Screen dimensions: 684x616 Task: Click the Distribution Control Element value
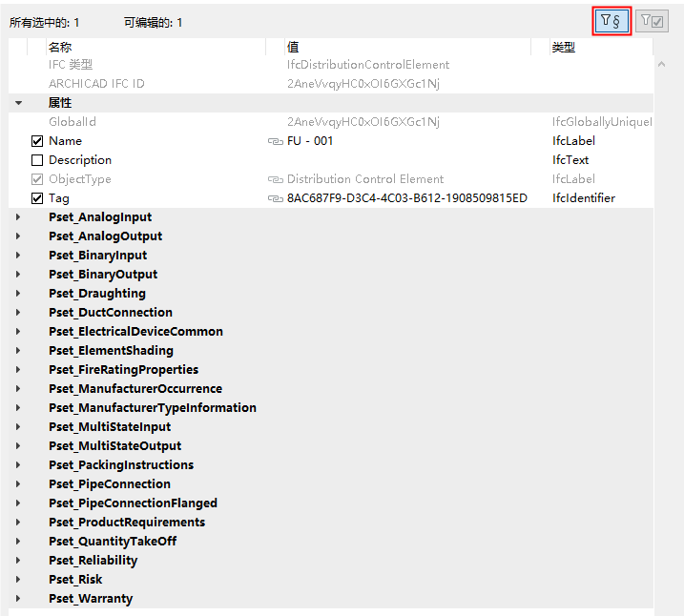click(x=365, y=179)
